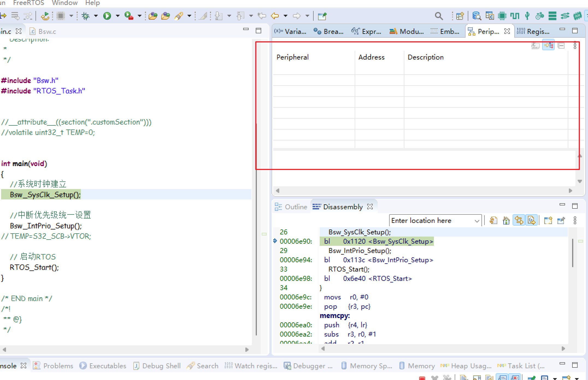Open the Peripherals view three-dot menu
This screenshot has width=588, height=380.
click(x=575, y=45)
